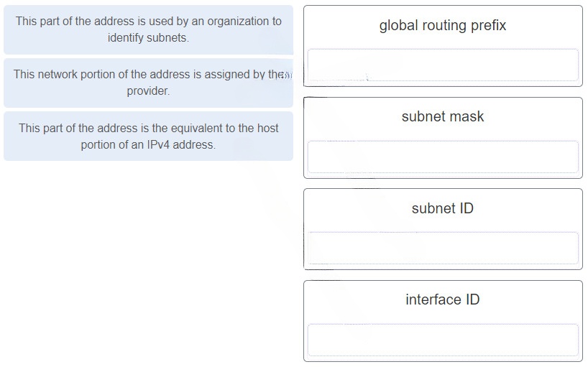Pick the card about identifying subnets
Screen dimensions: 588x367
[149, 29]
